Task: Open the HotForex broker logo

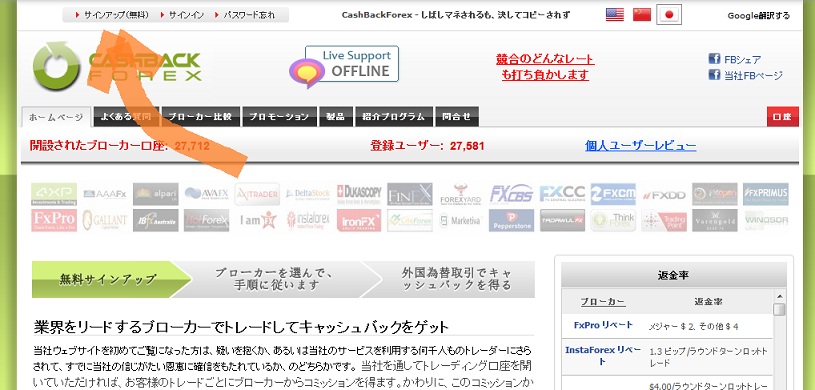Action: (x=206, y=220)
